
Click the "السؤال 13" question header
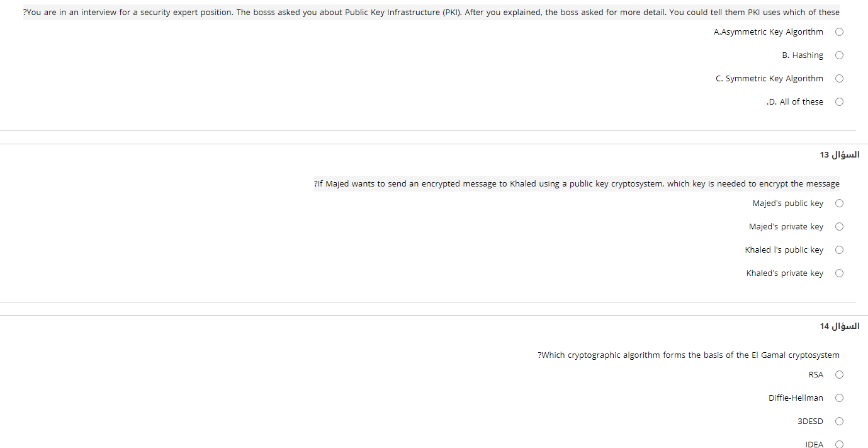840,154
